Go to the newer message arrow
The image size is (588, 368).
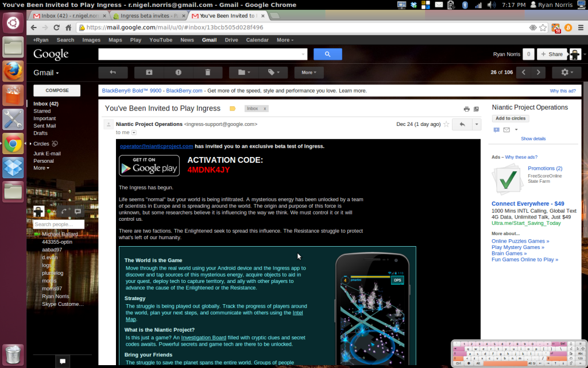coord(524,72)
